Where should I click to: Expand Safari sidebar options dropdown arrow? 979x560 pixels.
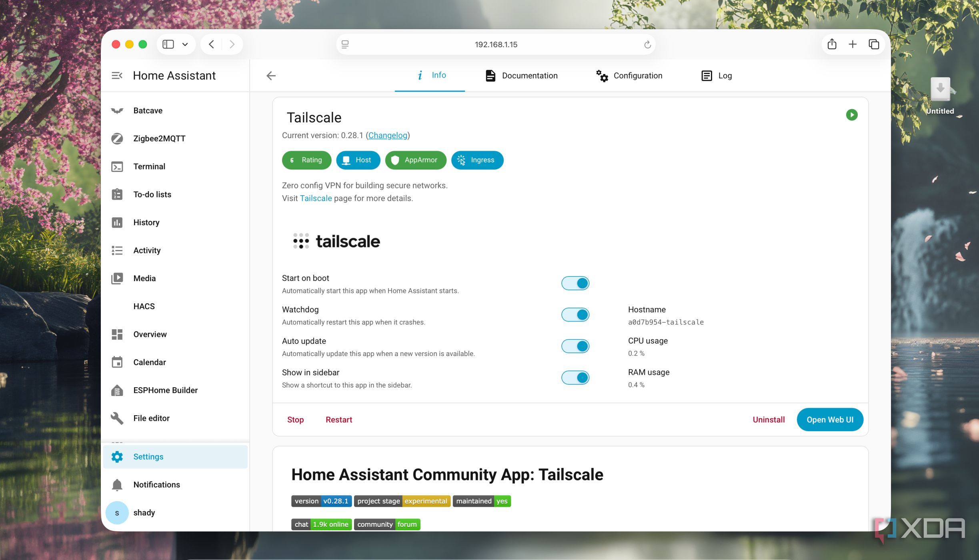185,44
